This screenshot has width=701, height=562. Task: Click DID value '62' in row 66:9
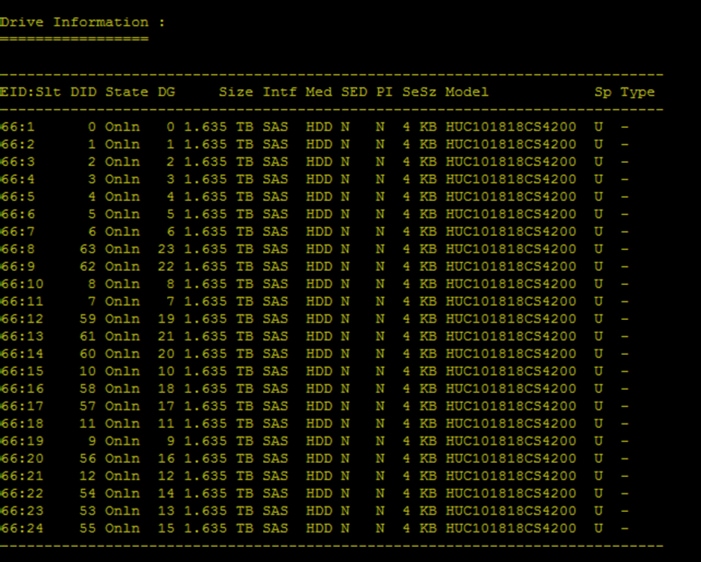tap(88, 266)
